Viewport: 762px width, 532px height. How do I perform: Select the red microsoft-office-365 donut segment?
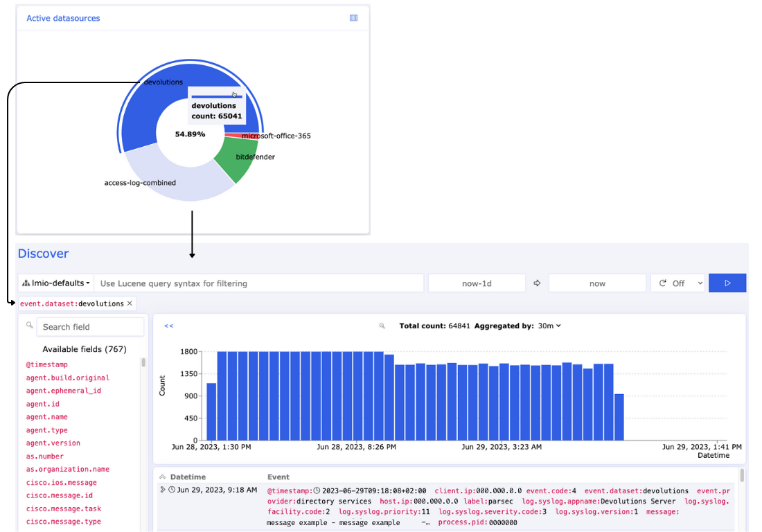[x=242, y=136]
